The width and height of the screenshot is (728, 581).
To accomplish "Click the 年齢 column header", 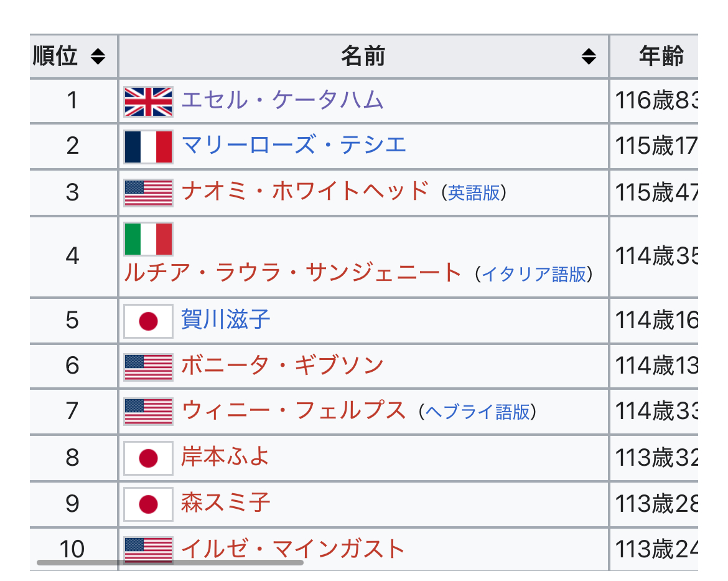I will coord(661,57).
